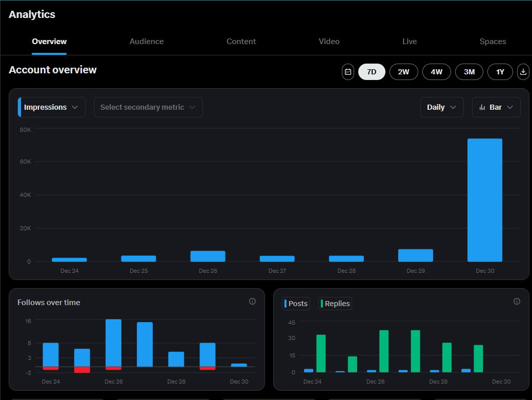Screen dimensions: 532x400
Task: Open the Daily granularity dropdown
Action: pyautogui.click(x=442, y=107)
